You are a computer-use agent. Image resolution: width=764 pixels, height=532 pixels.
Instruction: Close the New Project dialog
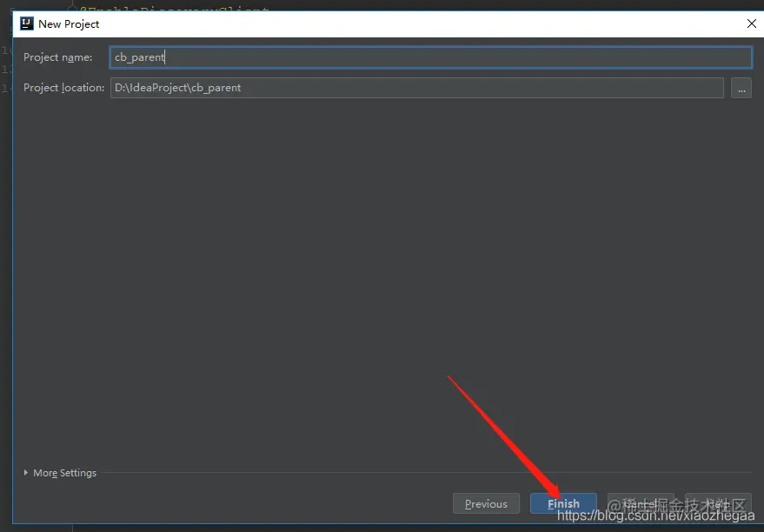(751, 23)
